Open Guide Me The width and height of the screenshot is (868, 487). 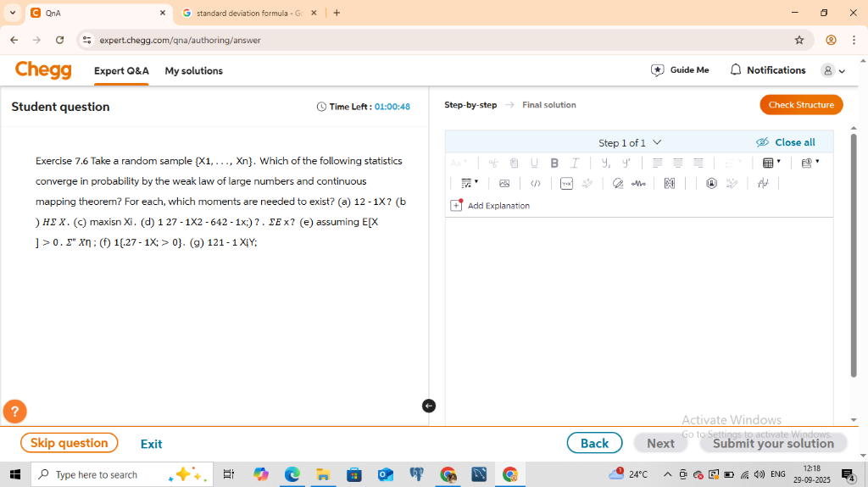click(680, 69)
